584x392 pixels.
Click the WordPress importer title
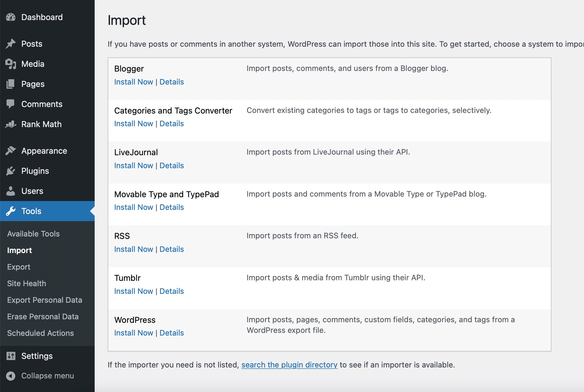[x=135, y=320]
